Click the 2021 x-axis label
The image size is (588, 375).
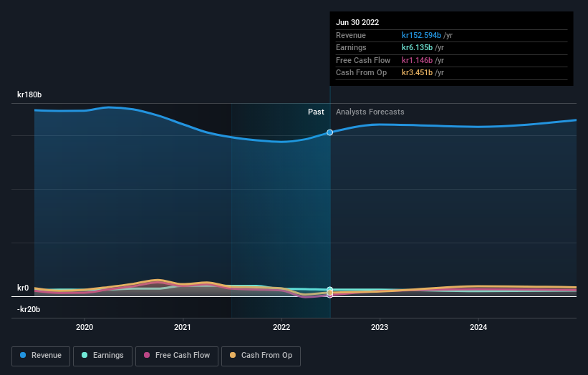click(x=182, y=327)
